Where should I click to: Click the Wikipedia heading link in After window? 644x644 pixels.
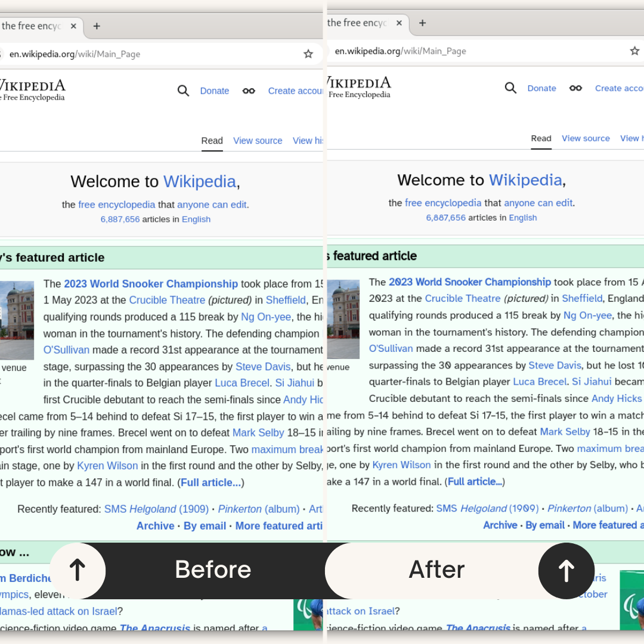pos(525,180)
